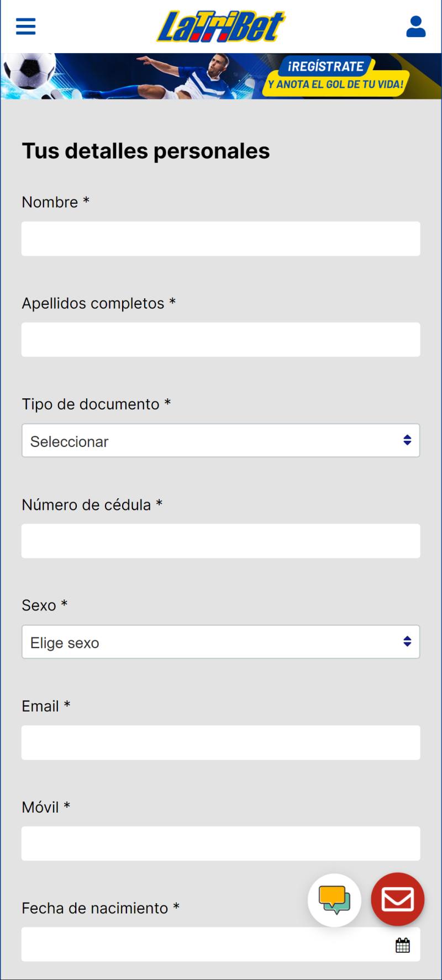The height and width of the screenshot is (980, 442).
Task: Open the Elige sexo dropdown
Action: pyautogui.click(x=221, y=642)
